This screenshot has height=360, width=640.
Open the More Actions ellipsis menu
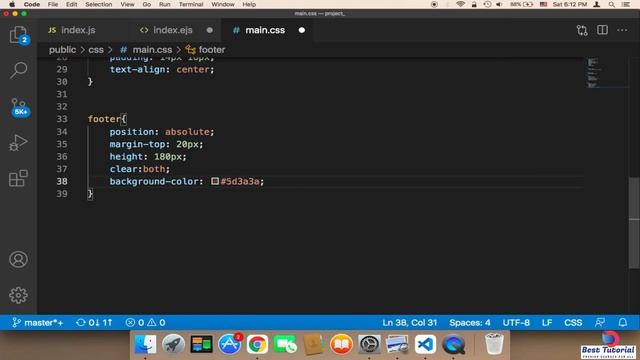coord(622,30)
